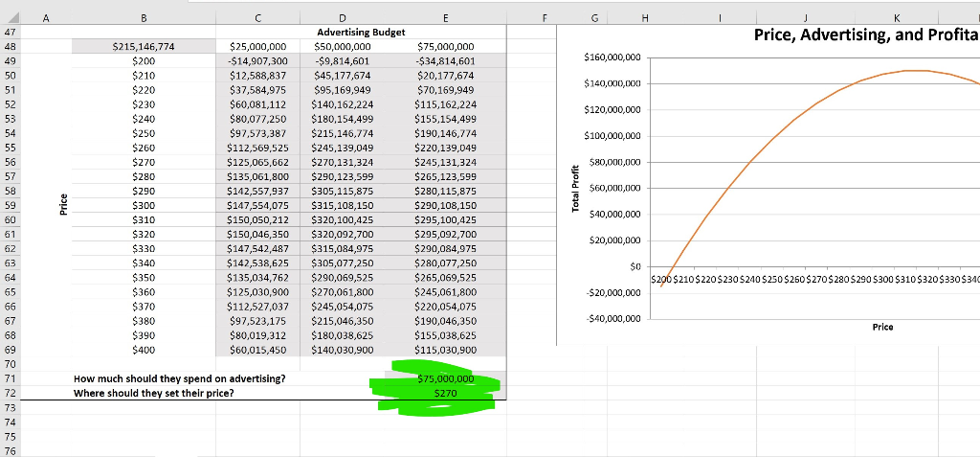Select row 72 header
Viewport: 980px width, 457px height.
click(10, 393)
